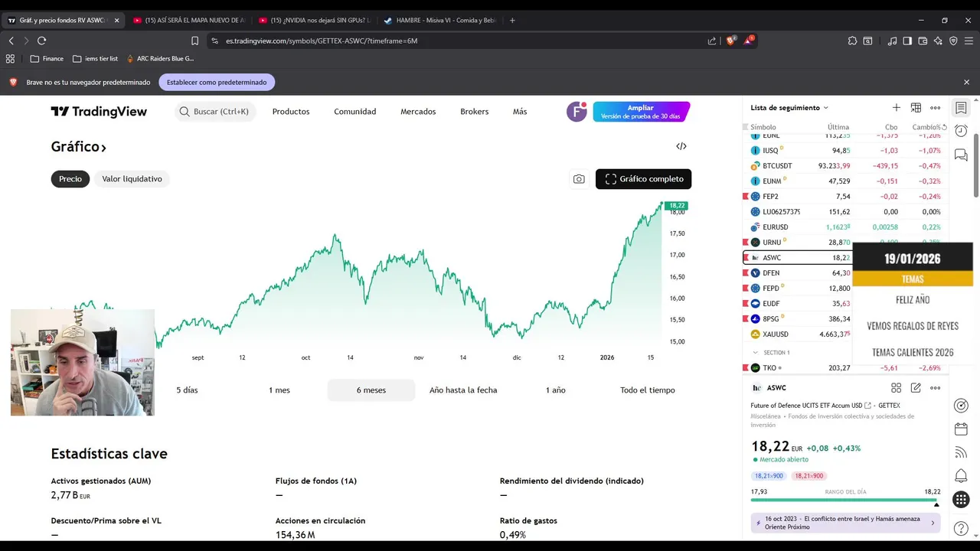Take a chart snapshot with camera icon

(x=579, y=179)
